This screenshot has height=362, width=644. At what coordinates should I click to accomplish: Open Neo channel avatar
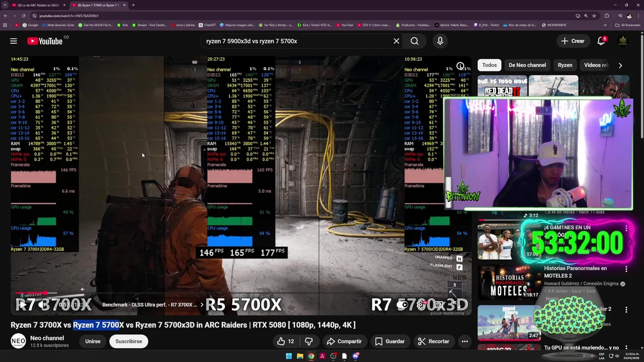18,341
